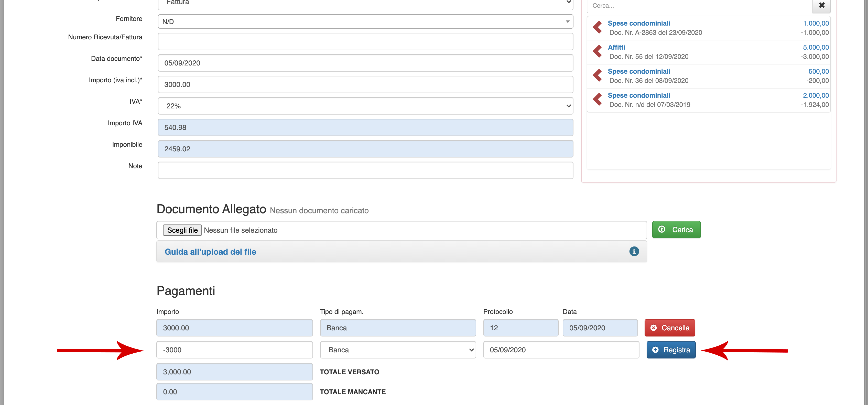The height and width of the screenshot is (405, 868).
Task: Open Banca payment type dropdown
Action: 398,350
